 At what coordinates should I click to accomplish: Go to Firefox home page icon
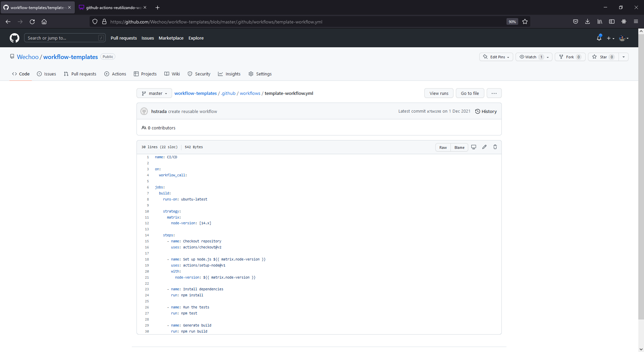coord(44,22)
